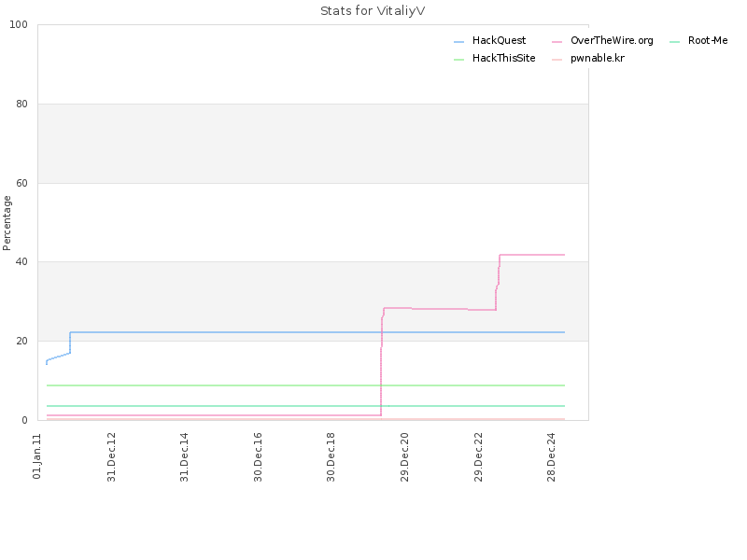Click the HackThisSite legend label

point(503,58)
